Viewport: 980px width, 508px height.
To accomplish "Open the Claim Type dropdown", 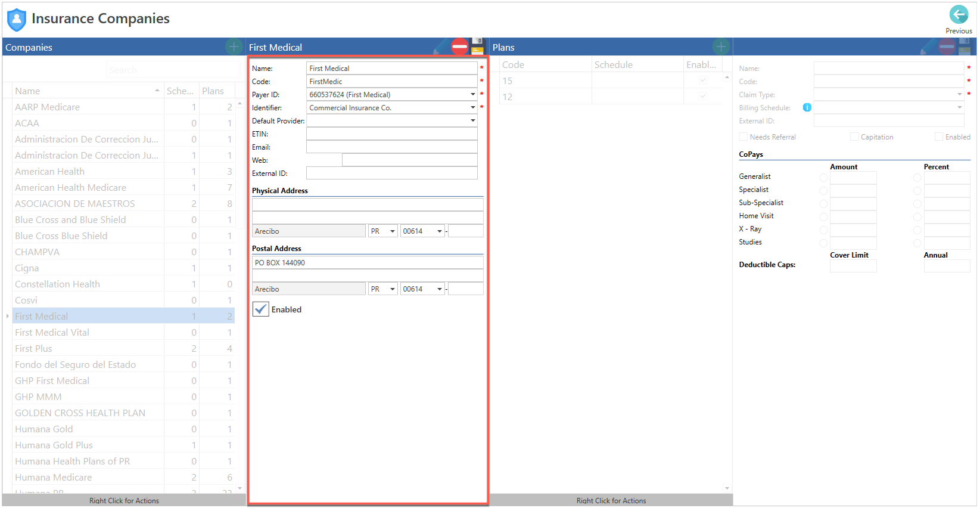I will pyautogui.click(x=959, y=94).
